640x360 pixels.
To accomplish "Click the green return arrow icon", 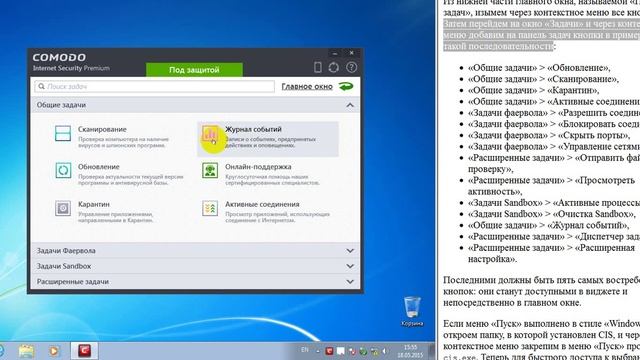I will pos(346,86).
